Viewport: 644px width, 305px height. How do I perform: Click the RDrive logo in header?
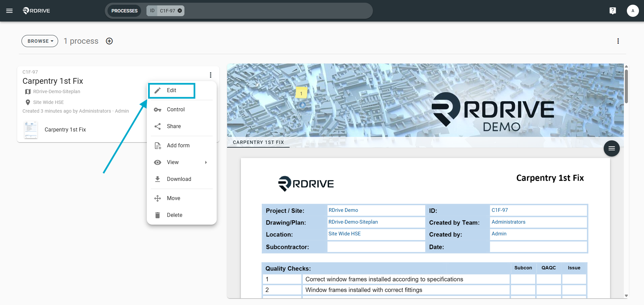click(x=36, y=11)
